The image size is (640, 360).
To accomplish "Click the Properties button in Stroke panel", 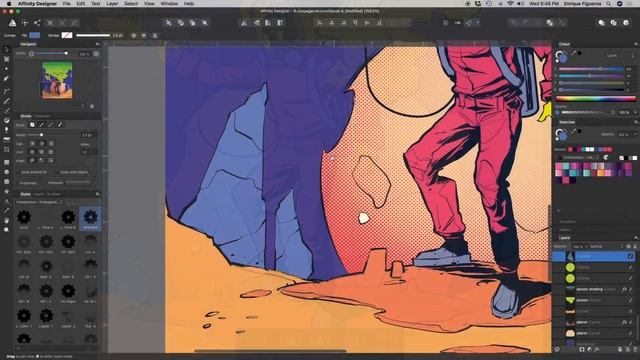I will pyautogui.click(x=29, y=183).
